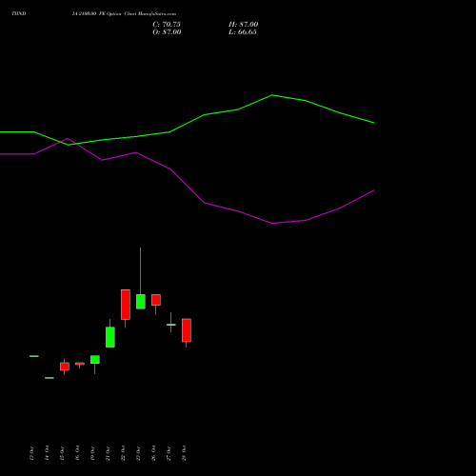
Task: Click the lowest trough of the purple line
Action: click(272, 224)
